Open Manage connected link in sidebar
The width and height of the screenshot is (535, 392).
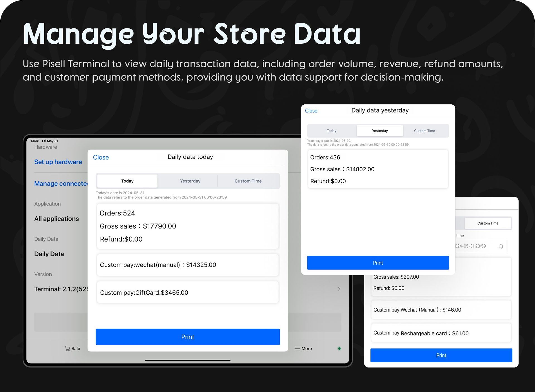[61, 184]
